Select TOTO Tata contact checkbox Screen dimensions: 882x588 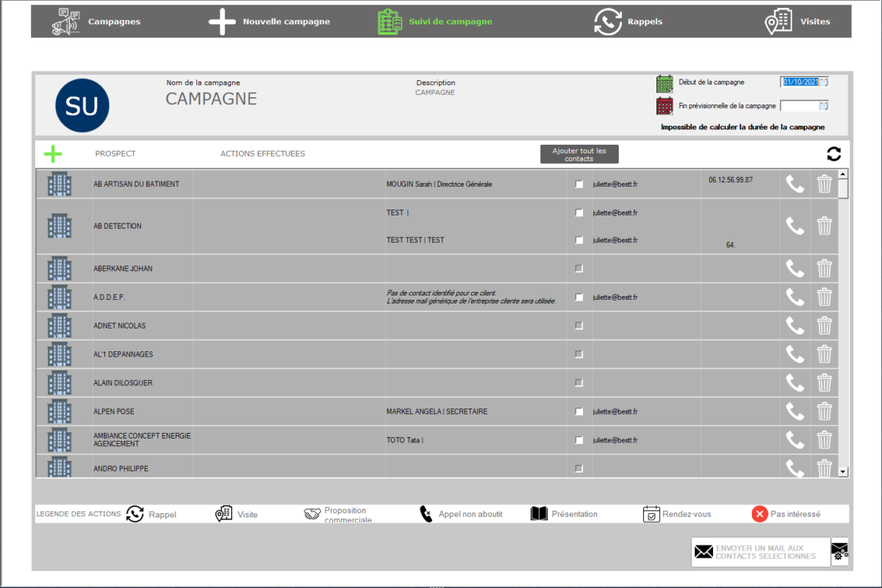point(579,440)
